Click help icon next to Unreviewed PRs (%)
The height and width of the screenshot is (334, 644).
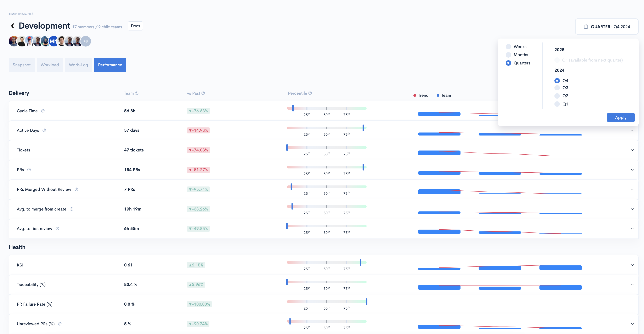60,324
